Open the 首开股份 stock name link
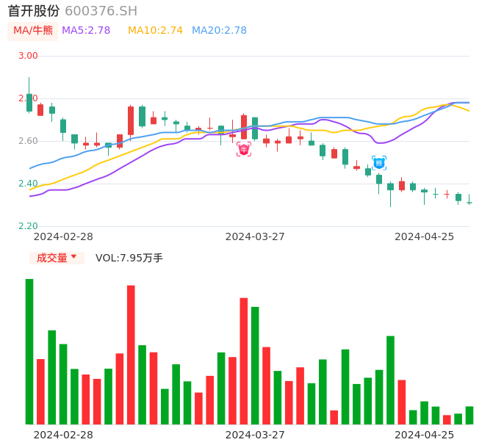504x445 pixels. [34, 11]
